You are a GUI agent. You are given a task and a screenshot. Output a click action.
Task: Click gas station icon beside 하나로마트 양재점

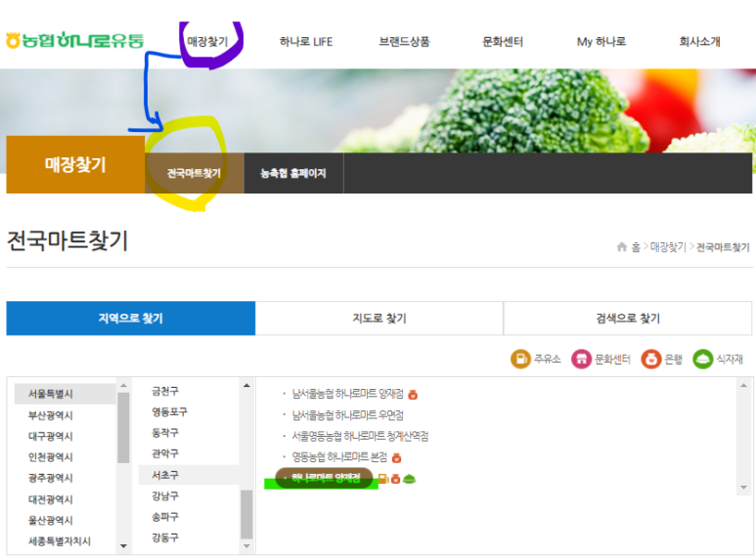382,479
